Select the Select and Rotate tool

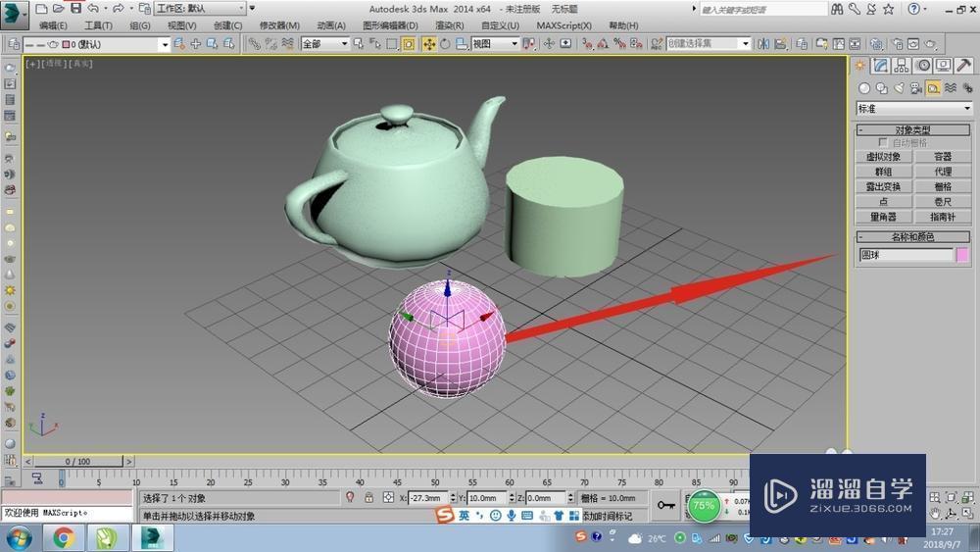click(445, 44)
